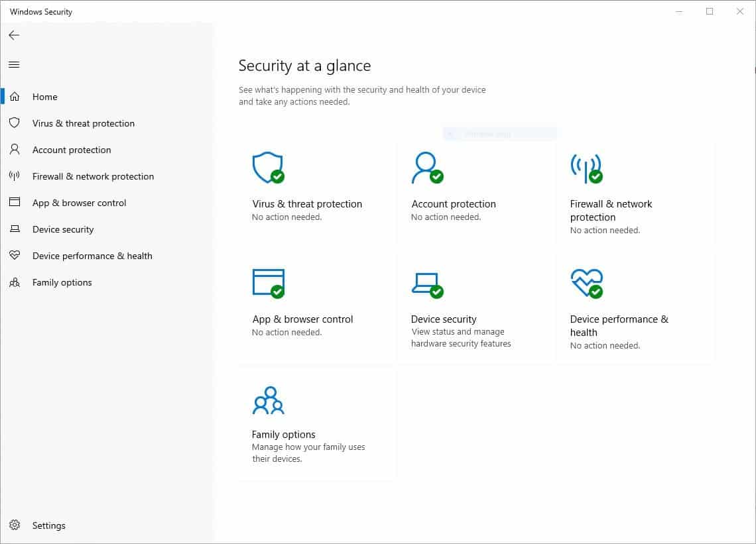Screen dimensions: 756x544
Task: Click the Windows Security title bar label
Action: (41, 11)
